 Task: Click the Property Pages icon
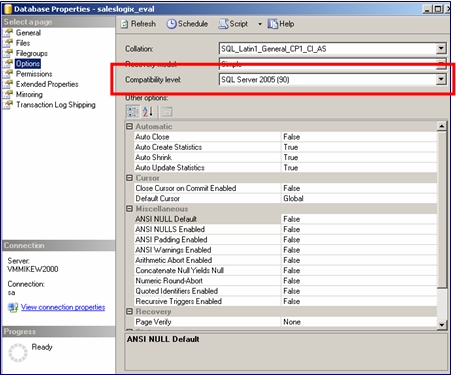click(x=167, y=112)
